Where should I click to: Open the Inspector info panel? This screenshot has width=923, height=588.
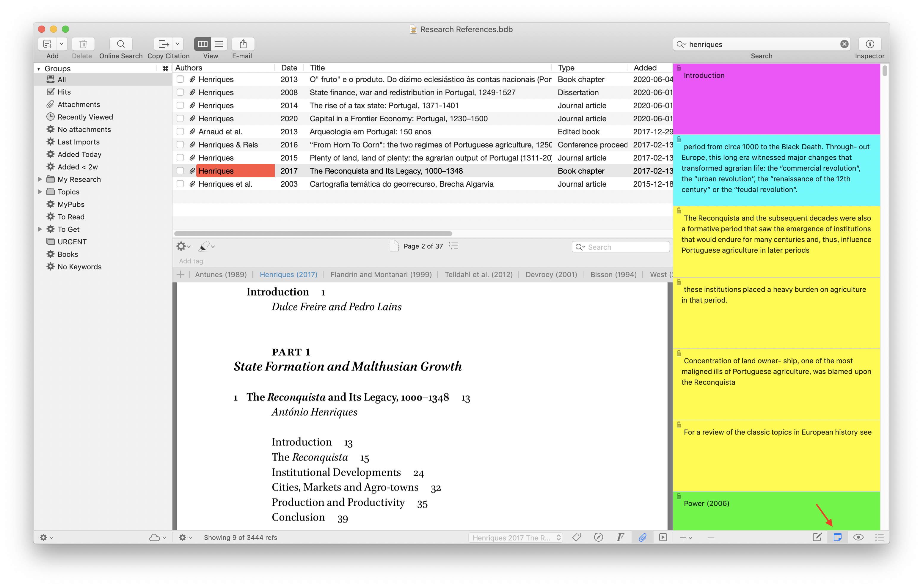[869, 44]
